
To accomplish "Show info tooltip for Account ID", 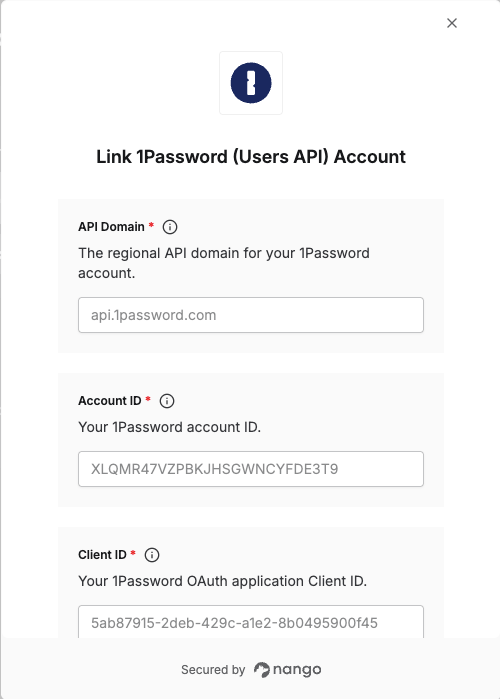I will coord(167,401).
